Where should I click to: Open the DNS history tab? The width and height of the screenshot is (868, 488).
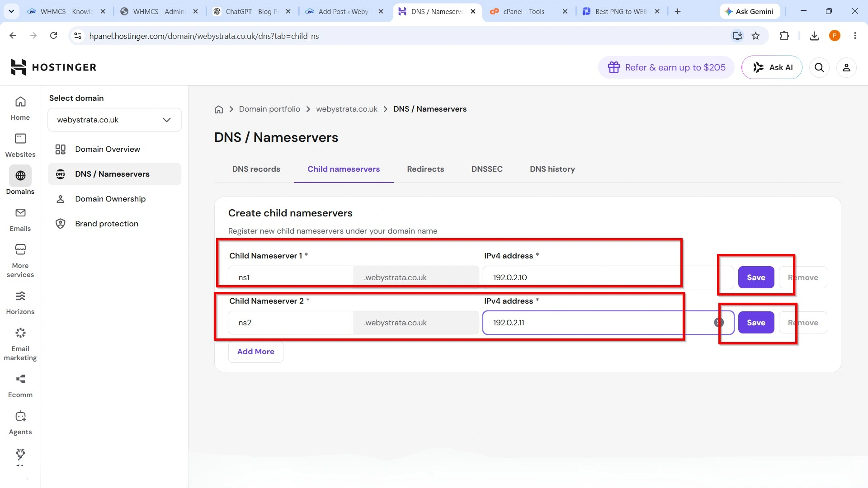coord(552,169)
